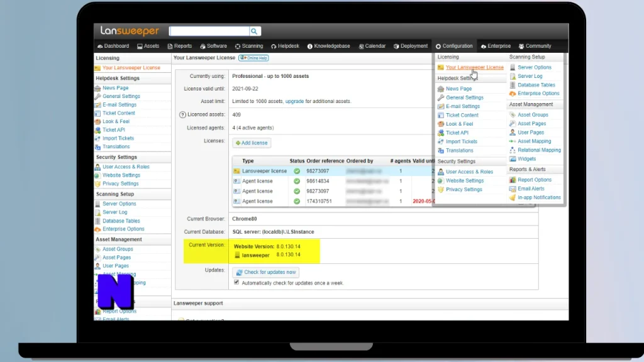
Task: Select the Lansweeper license table row
Action: tap(333, 171)
